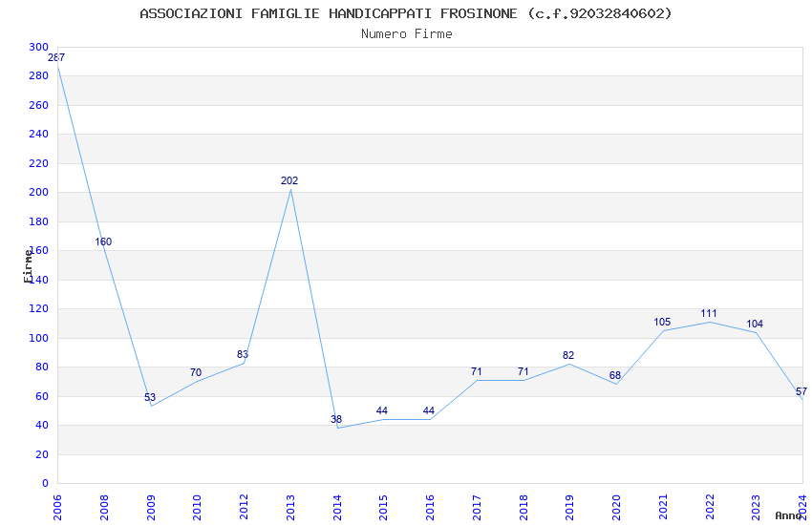The image size is (812, 525).
Task: Click the y-axis value 20
Action: [x=41, y=454]
